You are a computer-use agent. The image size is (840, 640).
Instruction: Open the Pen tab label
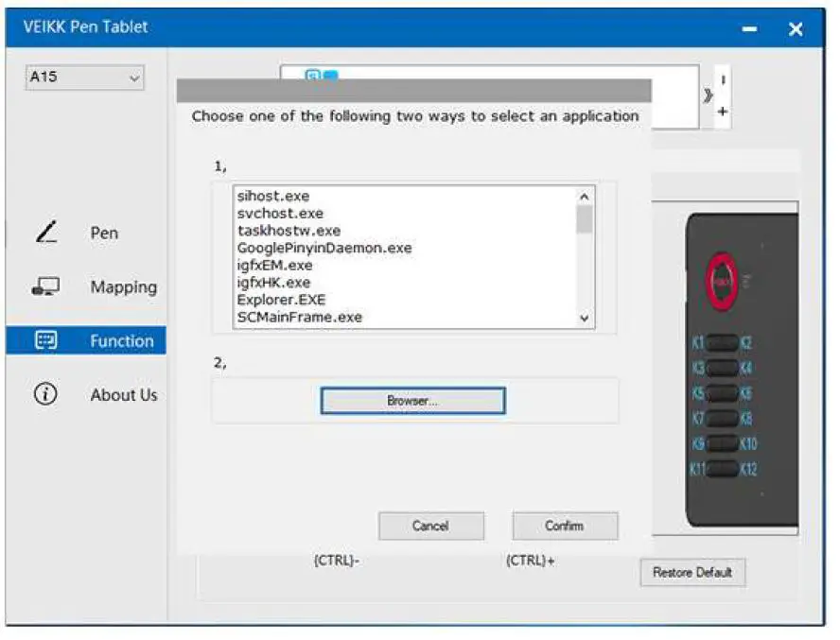(x=104, y=233)
